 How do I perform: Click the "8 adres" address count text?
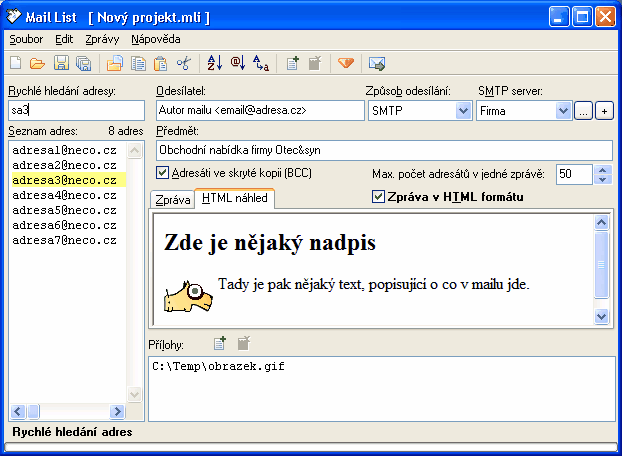point(125,131)
